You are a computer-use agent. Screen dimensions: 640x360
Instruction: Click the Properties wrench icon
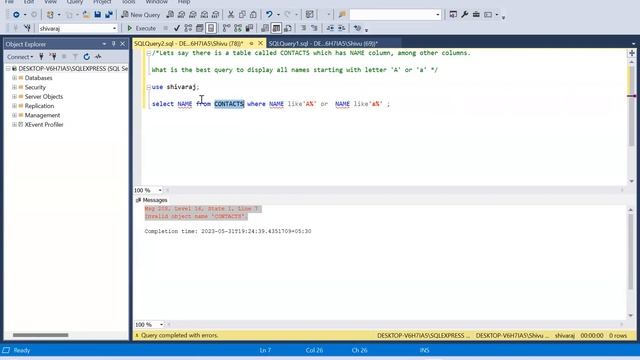click(464, 15)
